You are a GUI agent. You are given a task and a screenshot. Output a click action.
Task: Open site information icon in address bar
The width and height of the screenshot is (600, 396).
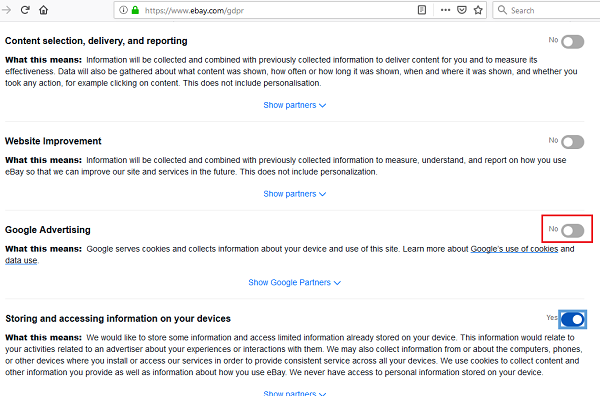(123, 10)
